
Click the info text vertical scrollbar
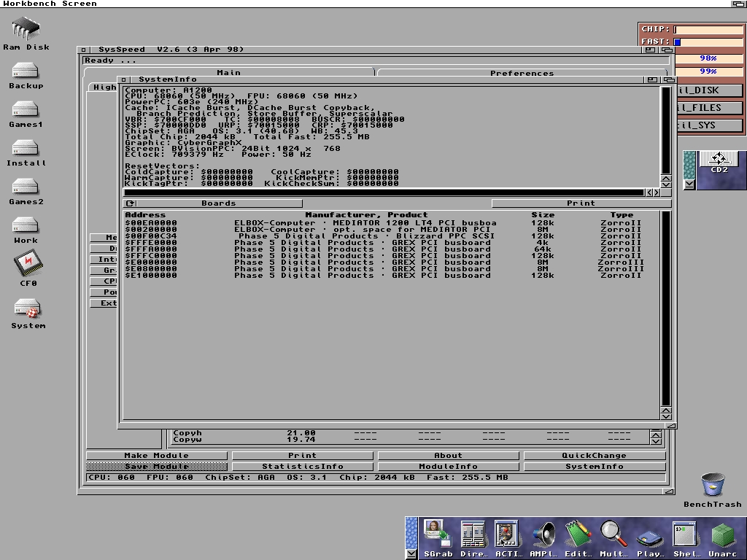coord(666,131)
